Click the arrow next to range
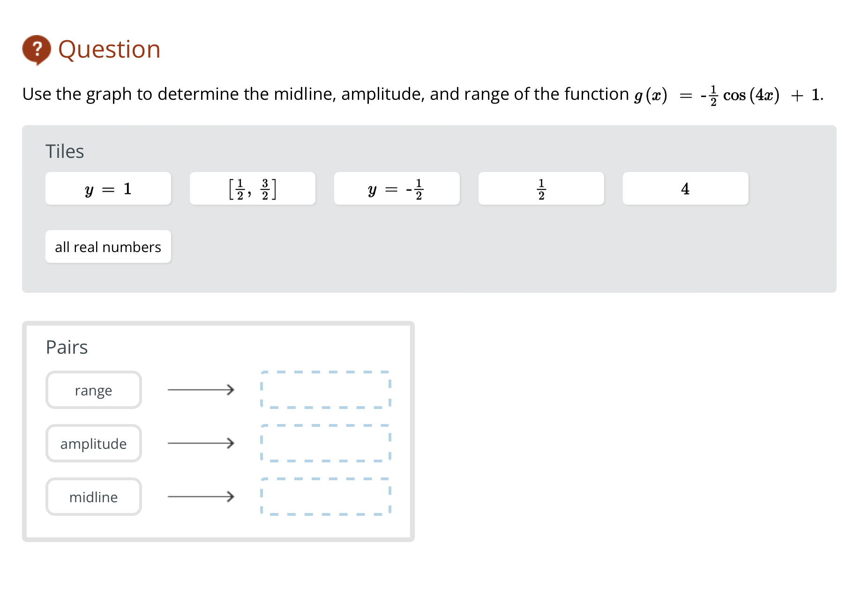 (x=202, y=390)
